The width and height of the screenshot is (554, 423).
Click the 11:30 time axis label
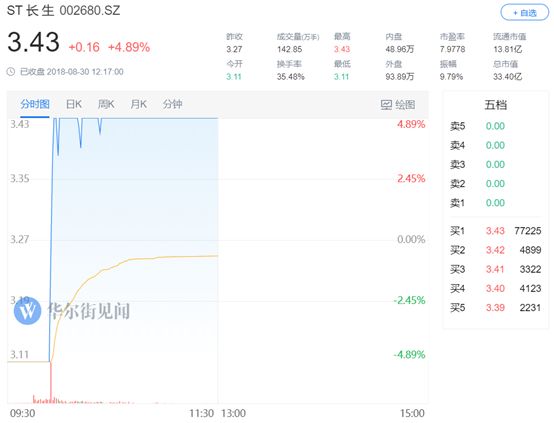201,413
